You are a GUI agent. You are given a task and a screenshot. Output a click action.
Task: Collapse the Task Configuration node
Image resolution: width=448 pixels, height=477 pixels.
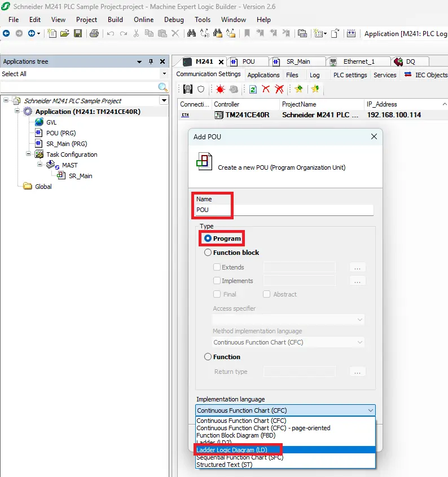click(28, 153)
